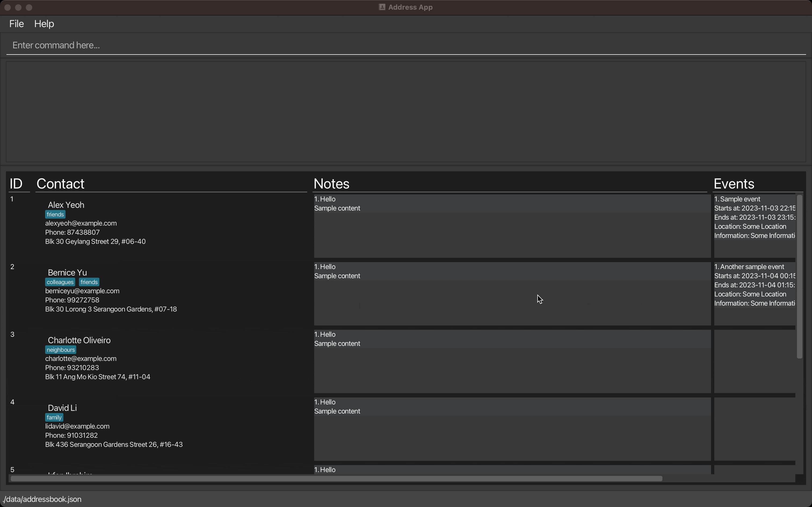Open the File menu
Viewport: 812px width, 507px height.
click(x=16, y=24)
